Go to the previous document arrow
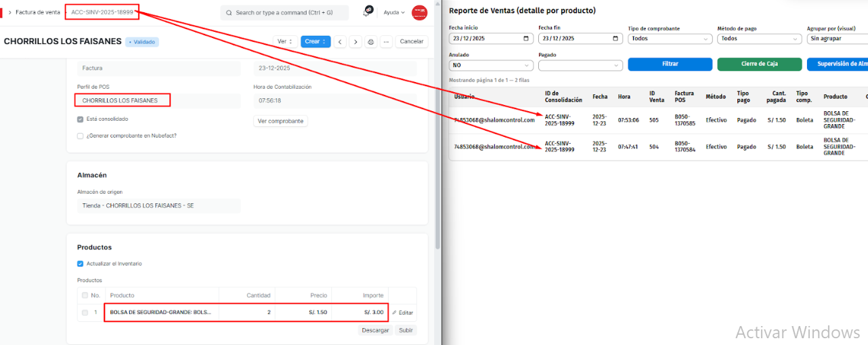 (340, 41)
